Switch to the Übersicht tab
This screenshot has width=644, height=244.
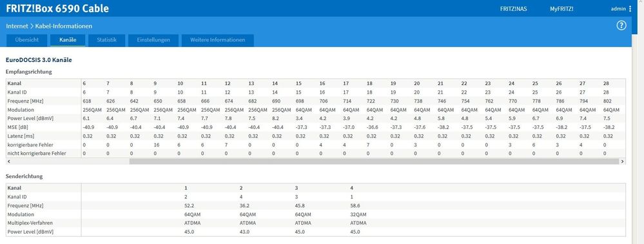point(26,40)
